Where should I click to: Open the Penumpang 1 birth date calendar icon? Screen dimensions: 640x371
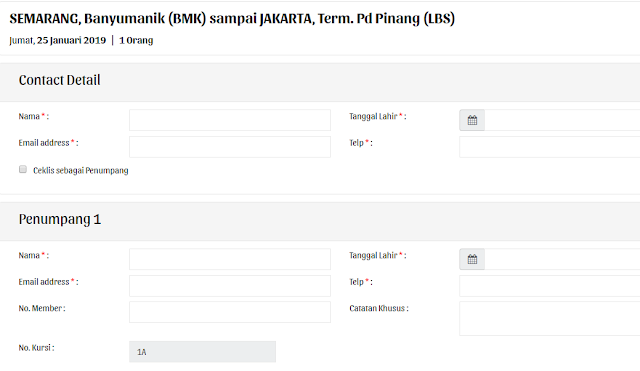click(472, 259)
